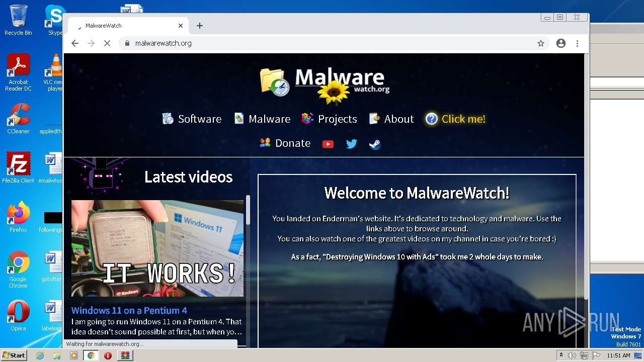This screenshot has width=644, height=362.
Task: View site security lock icon
Action: click(x=127, y=43)
